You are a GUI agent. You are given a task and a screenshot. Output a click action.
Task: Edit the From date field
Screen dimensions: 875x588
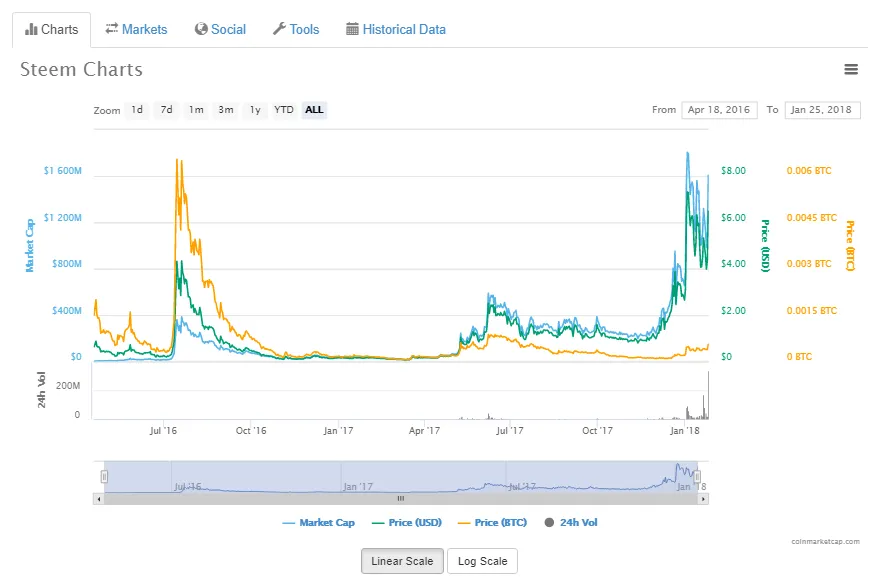pos(719,110)
